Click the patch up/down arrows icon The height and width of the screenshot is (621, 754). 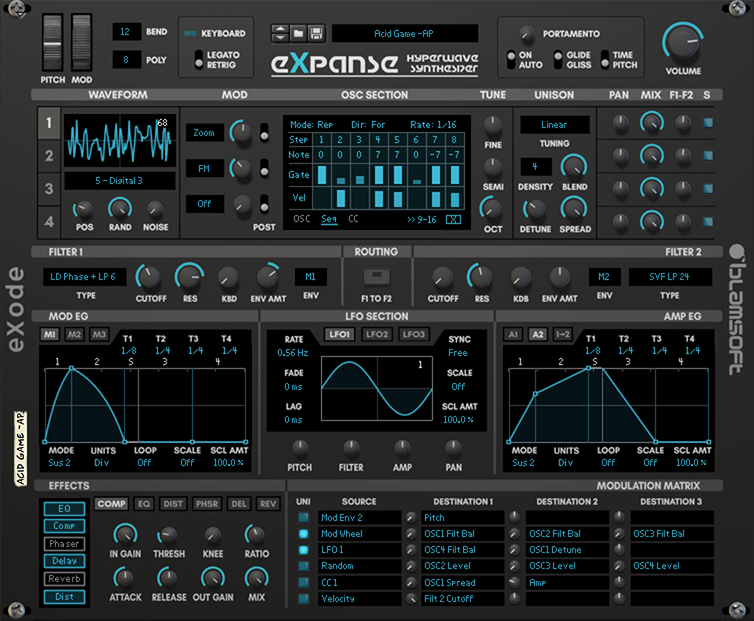[280, 33]
